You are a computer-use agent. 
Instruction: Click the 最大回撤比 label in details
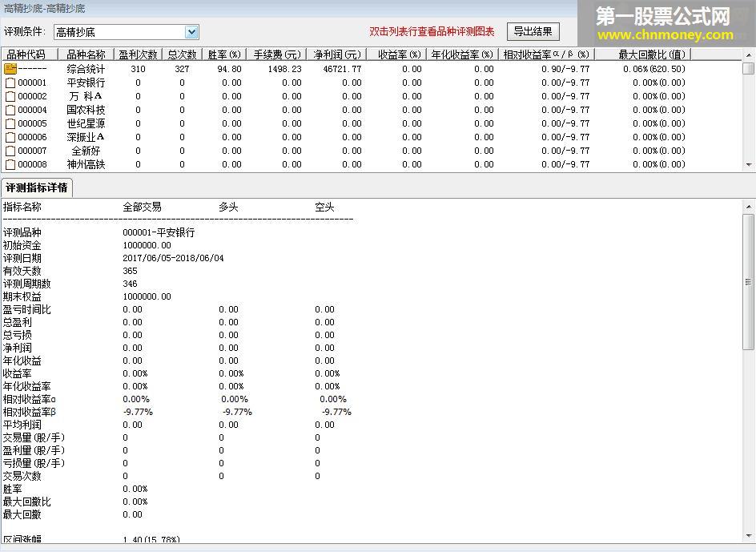27,502
